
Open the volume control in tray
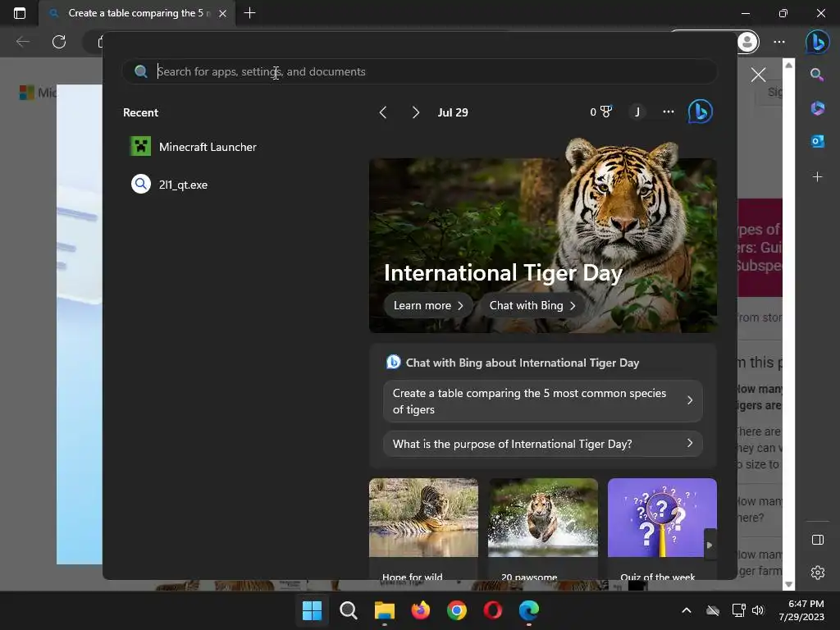pyautogui.click(x=757, y=610)
